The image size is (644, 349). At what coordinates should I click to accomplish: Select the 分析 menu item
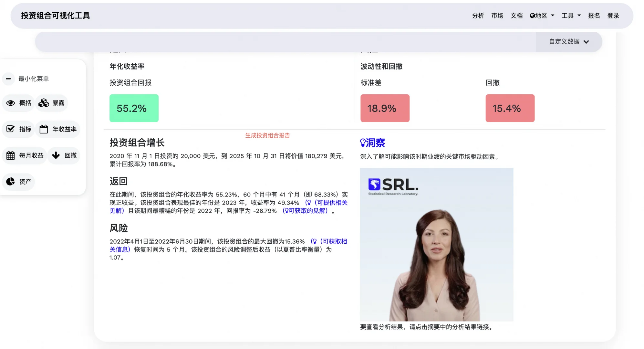[x=478, y=16]
